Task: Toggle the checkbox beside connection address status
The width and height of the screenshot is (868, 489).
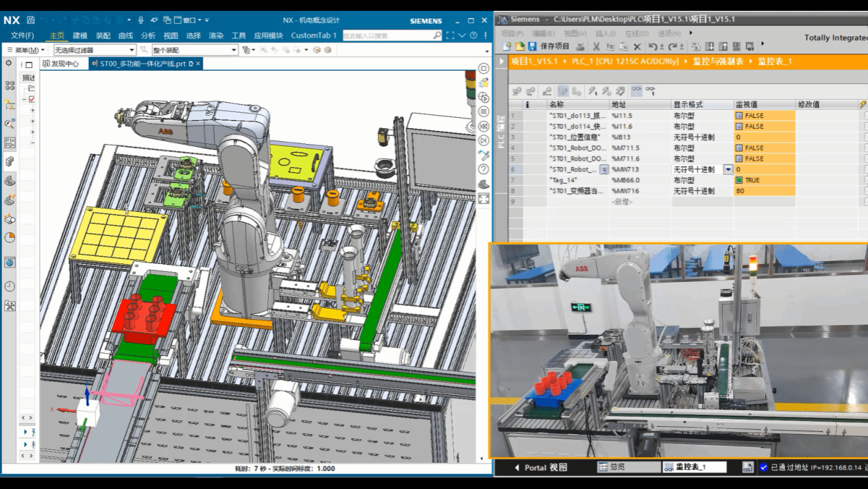Action: pyautogui.click(x=764, y=468)
